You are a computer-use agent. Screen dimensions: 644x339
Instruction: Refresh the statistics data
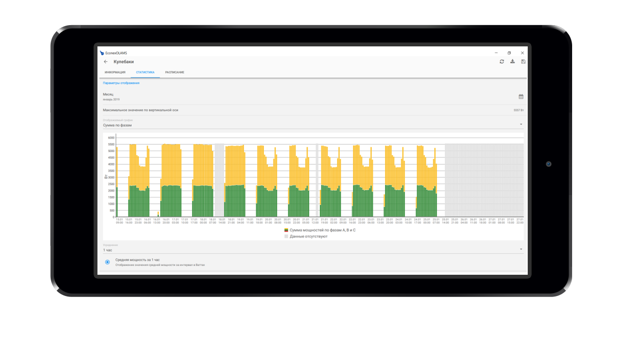click(x=502, y=62)
